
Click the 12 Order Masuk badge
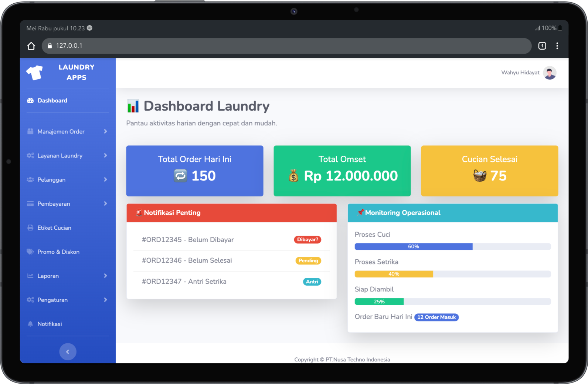point(436,317)
